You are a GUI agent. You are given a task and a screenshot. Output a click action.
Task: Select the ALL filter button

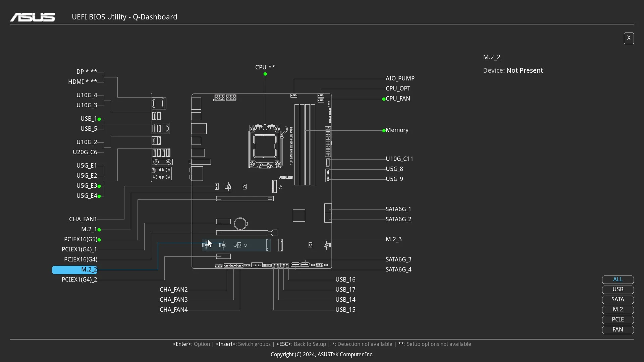pyautogui.click(x=618, y=280)
